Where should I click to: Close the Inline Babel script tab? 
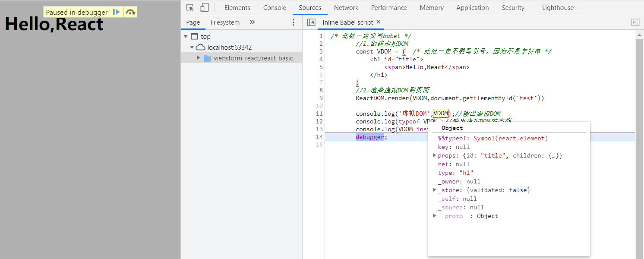click(379, 22)
